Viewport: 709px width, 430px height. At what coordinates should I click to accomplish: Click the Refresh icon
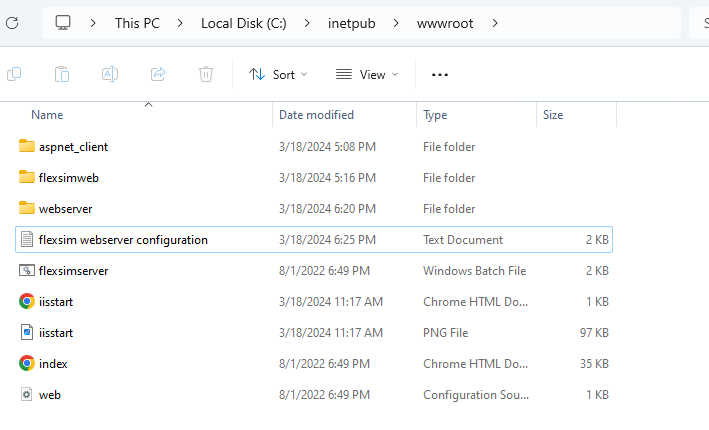(12, 23)
